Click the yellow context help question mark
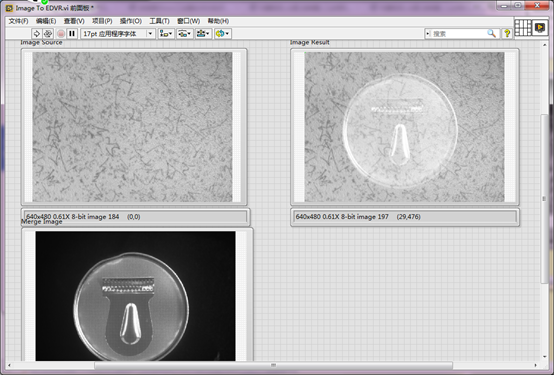The width and height of the screenshot is (554, 375). pyautogui.click(x=507, y=34)
